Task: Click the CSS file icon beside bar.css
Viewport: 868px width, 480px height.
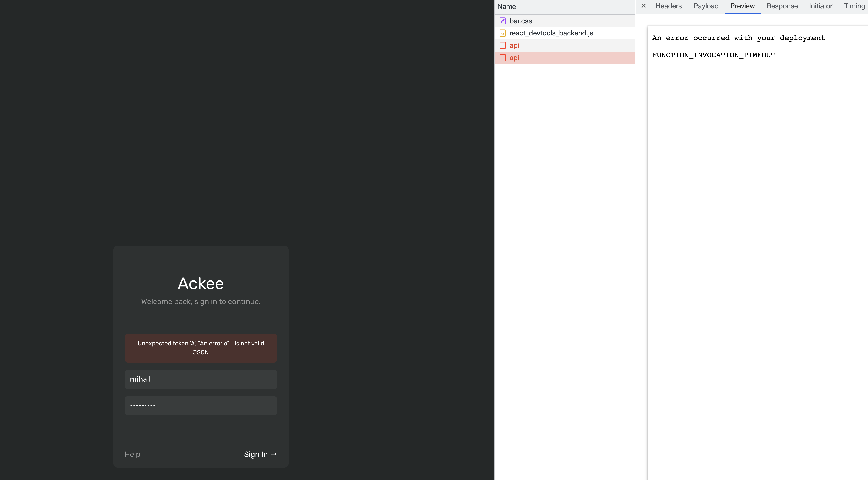Action: 503,21
